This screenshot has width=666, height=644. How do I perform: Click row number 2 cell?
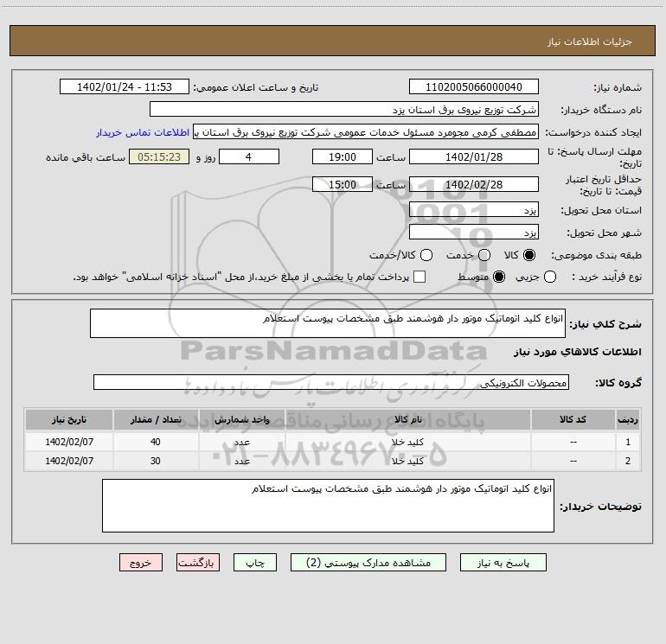pyautogui.click(x=628, y=461)
